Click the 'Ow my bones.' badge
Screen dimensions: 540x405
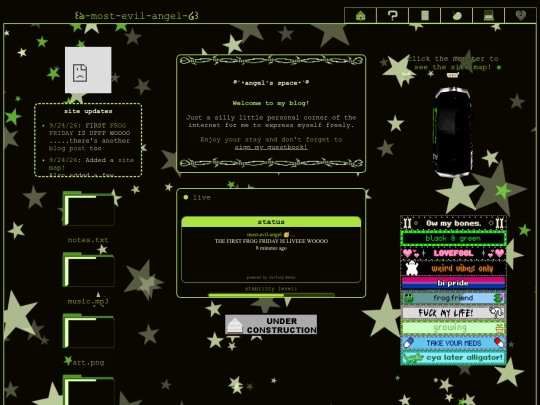pyautogui.click(x=453, y=223)
